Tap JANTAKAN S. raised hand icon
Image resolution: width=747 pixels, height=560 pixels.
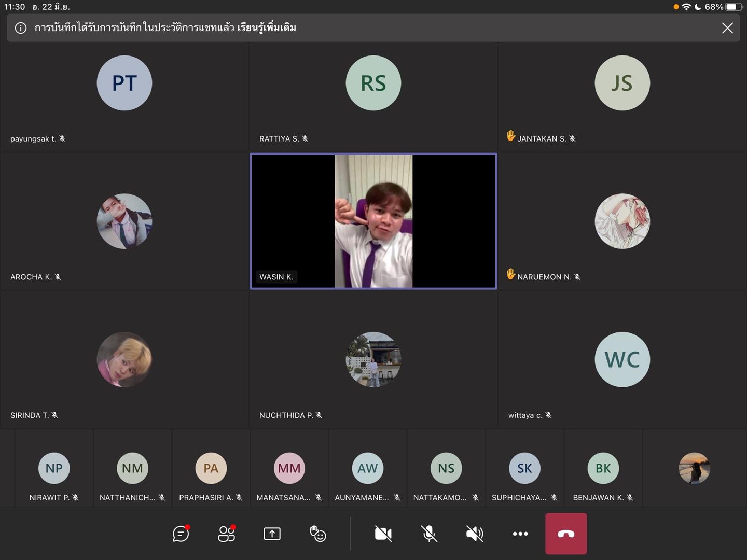pos(511,136)
